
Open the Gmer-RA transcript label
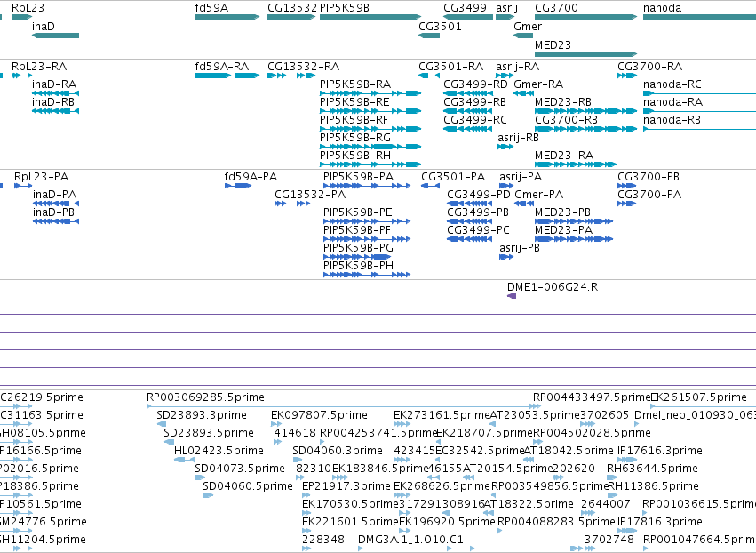coord(538,84)
